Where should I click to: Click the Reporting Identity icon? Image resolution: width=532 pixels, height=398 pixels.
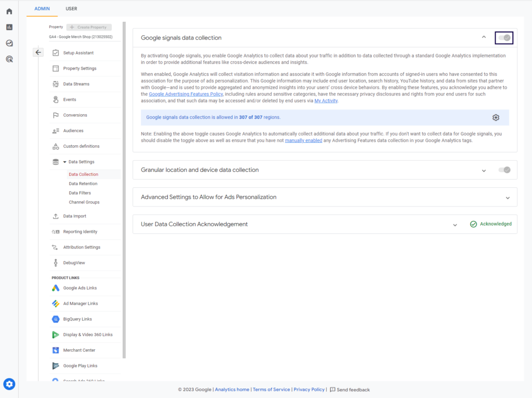pyautogui.click(x=56, y=232)
